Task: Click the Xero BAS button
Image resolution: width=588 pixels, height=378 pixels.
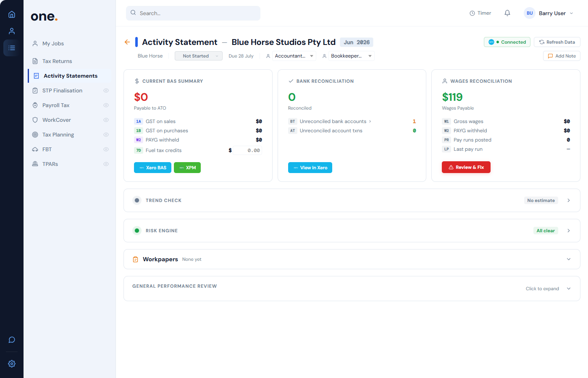Action: [x=152, y=168]
